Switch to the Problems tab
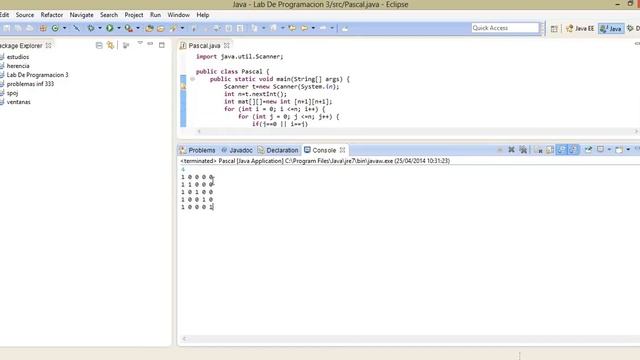The image size is (640, 360). [x=198, y=150]
